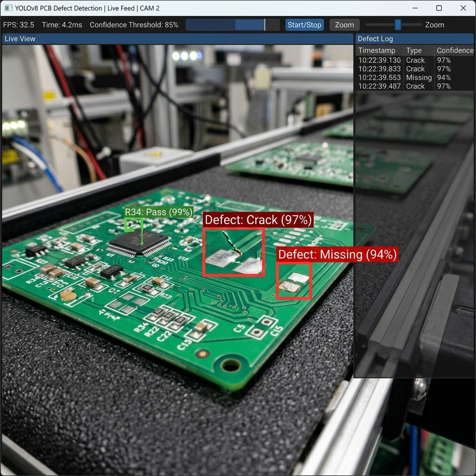Click the gray Zoom button
This screenshot has height=476, width=476.
pos(344,25)
